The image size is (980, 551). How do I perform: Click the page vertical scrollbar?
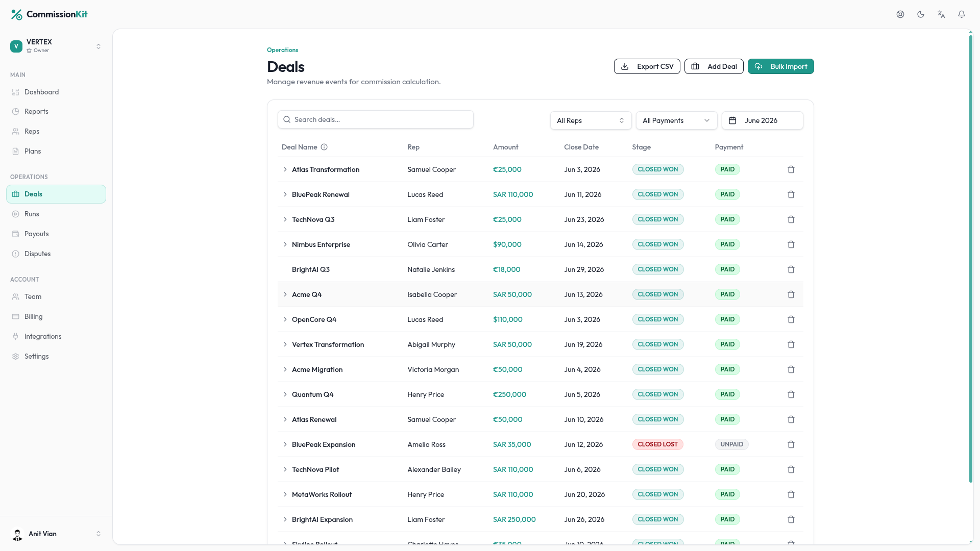point(971,258)
